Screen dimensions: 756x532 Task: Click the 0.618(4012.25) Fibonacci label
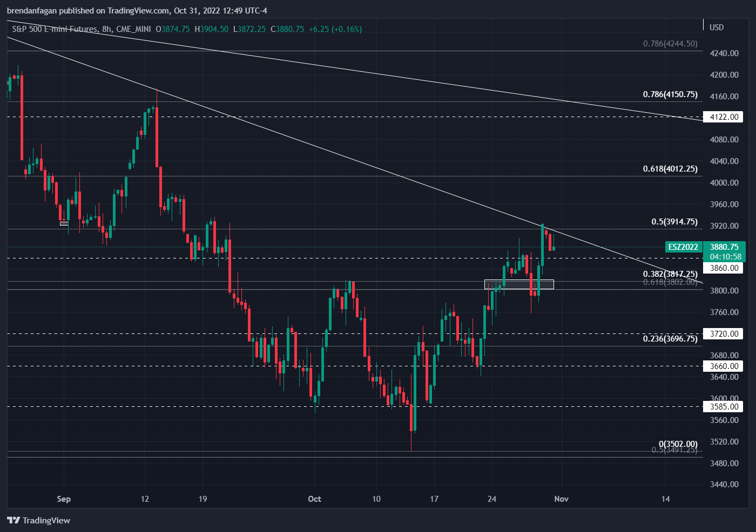click(x=670, y=169)
